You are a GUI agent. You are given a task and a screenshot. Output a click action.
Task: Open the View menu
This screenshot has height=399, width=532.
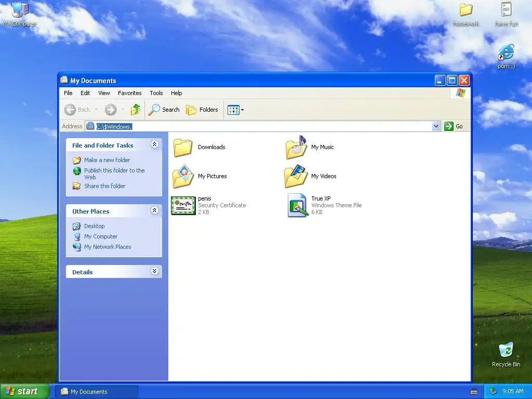[x=104, y=93]
